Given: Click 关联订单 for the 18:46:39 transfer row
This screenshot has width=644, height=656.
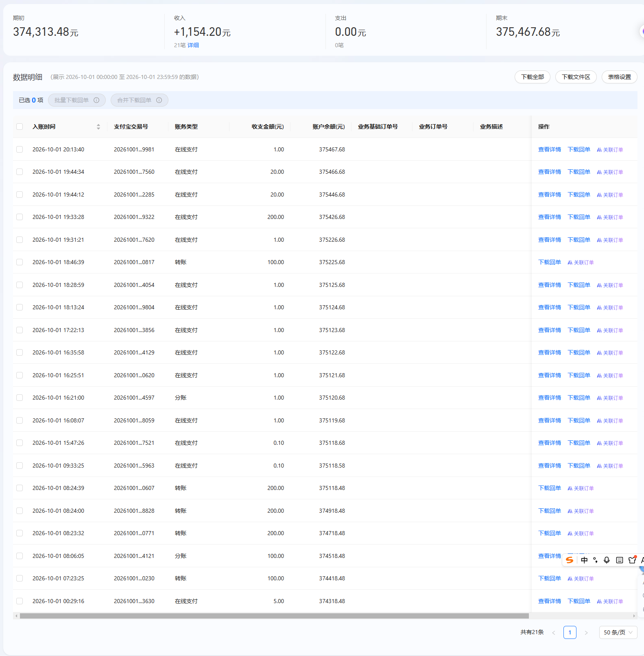Looking at the screenshot, I should (581, 262).
